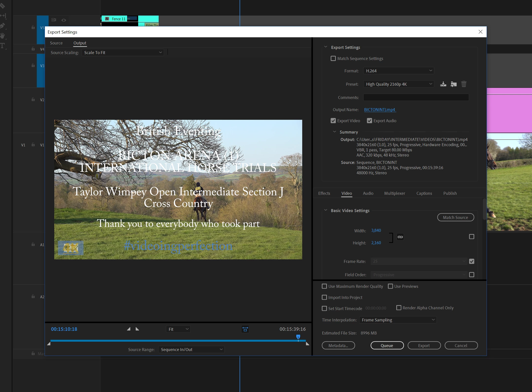This screenshot has width=532, height=392.
Task: Click the Save Preset icon
Action: pyautogui.click(x=443, y=84)
